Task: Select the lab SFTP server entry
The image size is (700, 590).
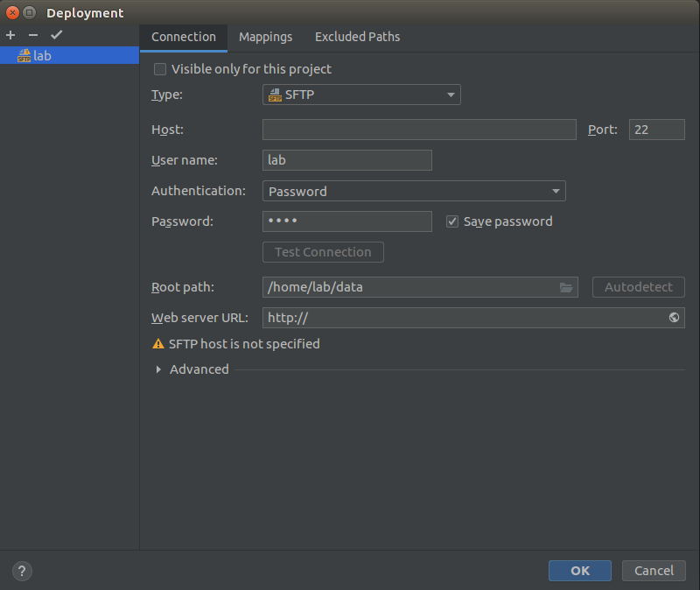Action: (70, 55)
